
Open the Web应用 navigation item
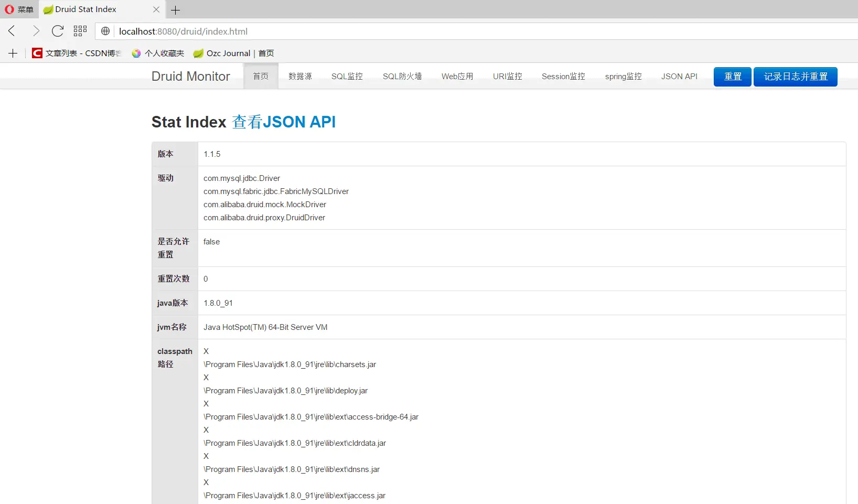pyautogui.click(x=457, y=76)
